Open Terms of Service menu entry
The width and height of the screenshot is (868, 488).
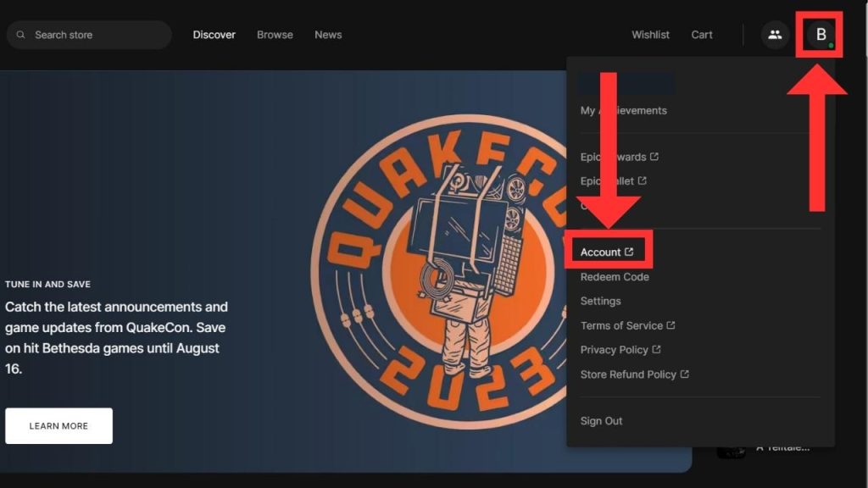627,325
